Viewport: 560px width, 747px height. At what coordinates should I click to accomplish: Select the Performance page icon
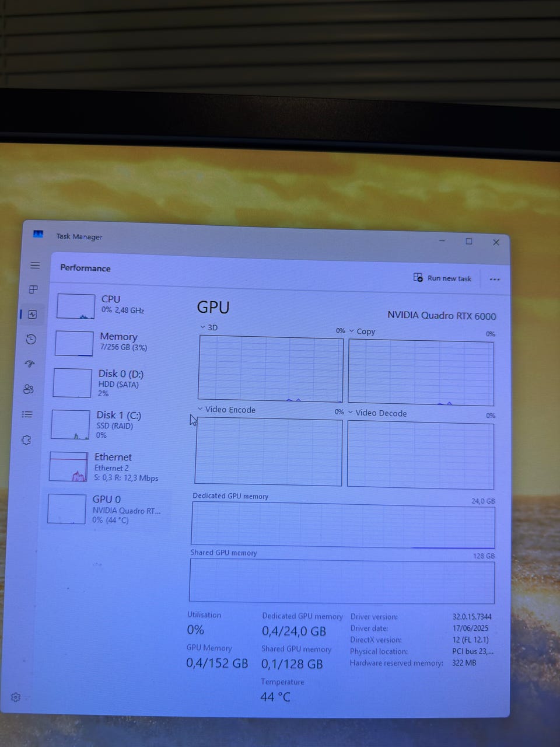[33, 315]
